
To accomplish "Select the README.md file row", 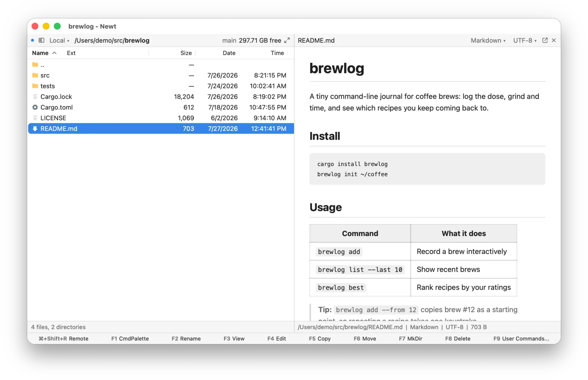I will 161,129.
